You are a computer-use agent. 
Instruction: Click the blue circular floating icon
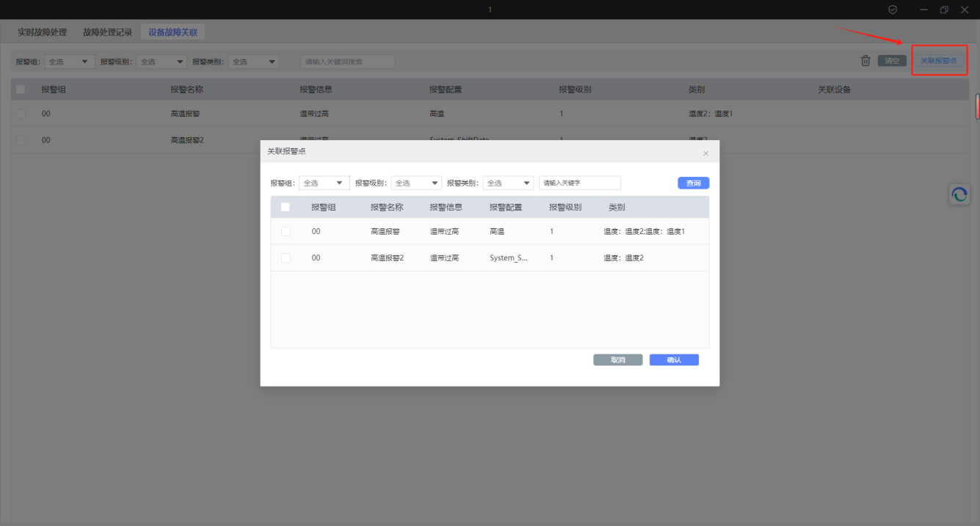click(959, 194)
